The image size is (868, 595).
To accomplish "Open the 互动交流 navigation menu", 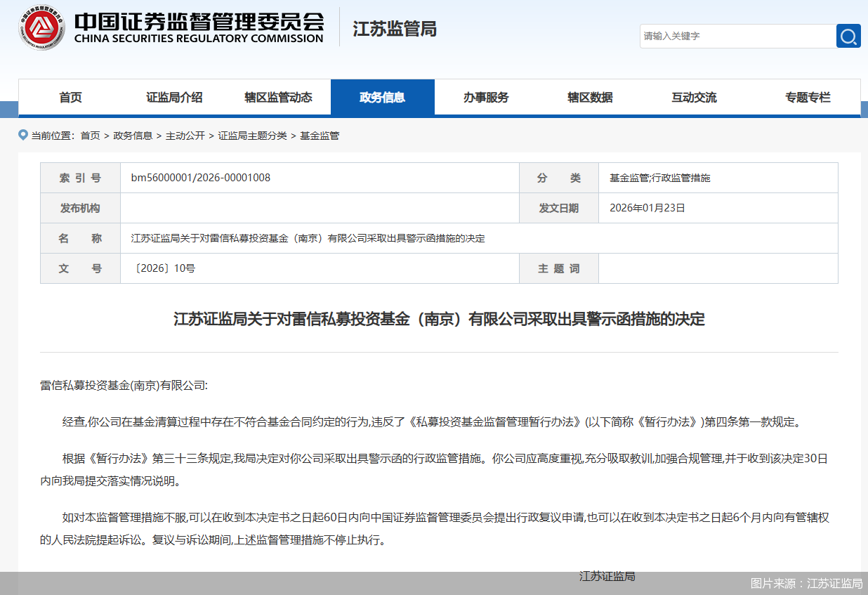I will pos(694,97).
